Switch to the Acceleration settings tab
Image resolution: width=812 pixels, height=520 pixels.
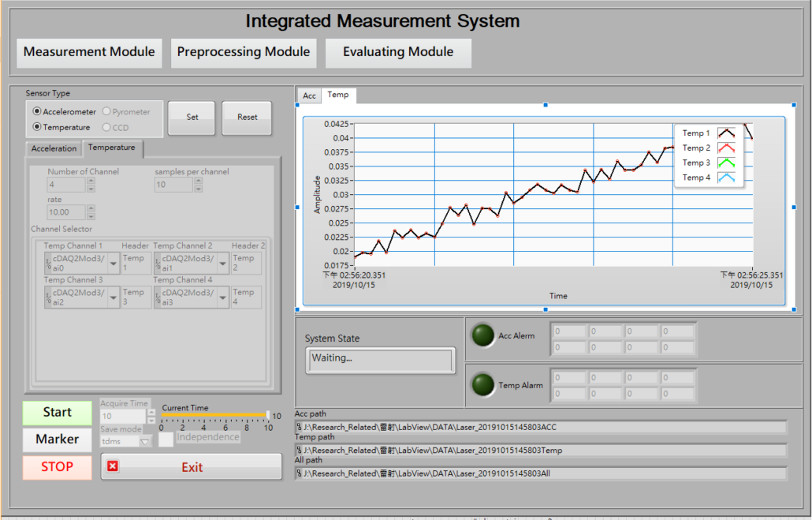coord(54,148)
